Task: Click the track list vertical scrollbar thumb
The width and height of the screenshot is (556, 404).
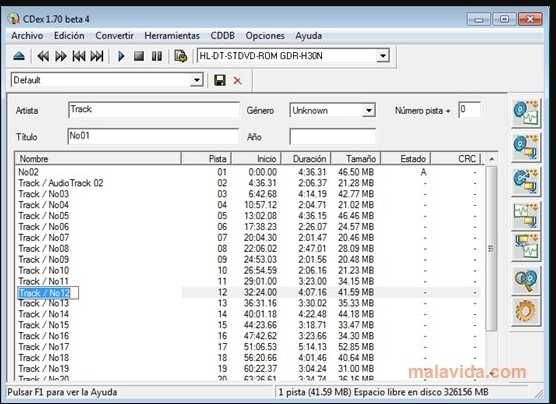Action: tap(491, 248)
